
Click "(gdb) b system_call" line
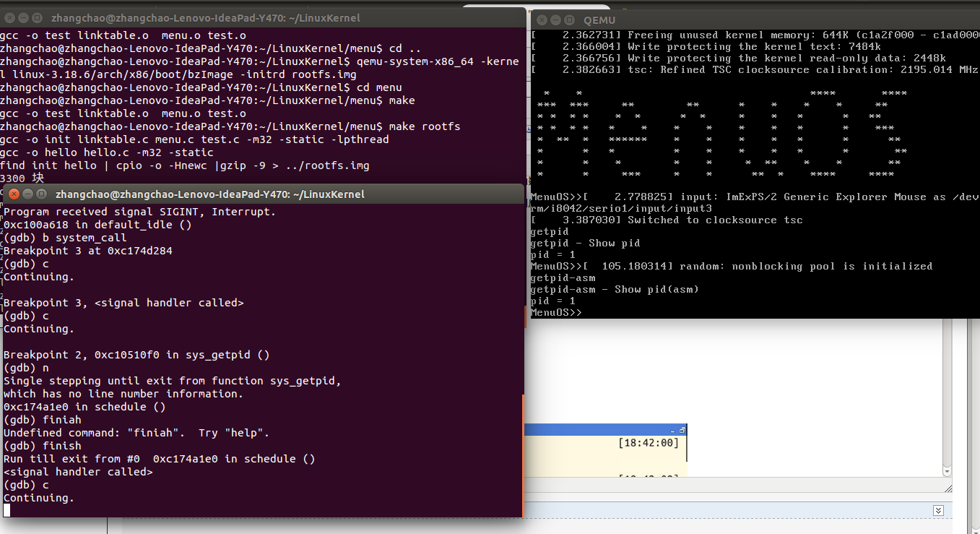[65, 238]
